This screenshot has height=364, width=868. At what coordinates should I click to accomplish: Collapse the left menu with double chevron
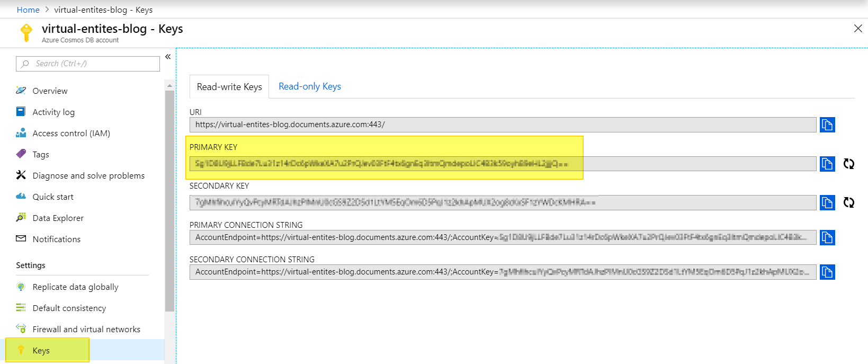pyautogui.click(x=168, y=57)
